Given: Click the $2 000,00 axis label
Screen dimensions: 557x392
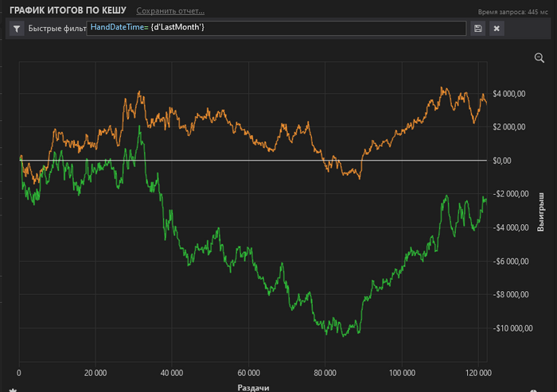Looking at the screenshot, I should (508, 127).
